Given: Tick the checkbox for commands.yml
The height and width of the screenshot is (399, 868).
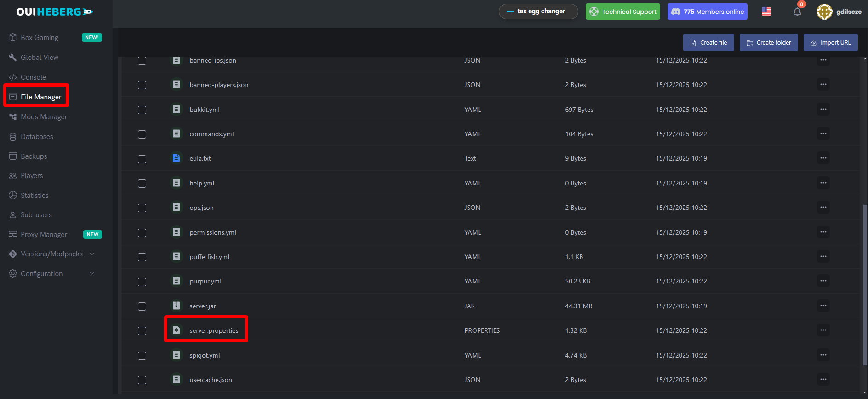Looking at the screenshot, I should 142,134.
